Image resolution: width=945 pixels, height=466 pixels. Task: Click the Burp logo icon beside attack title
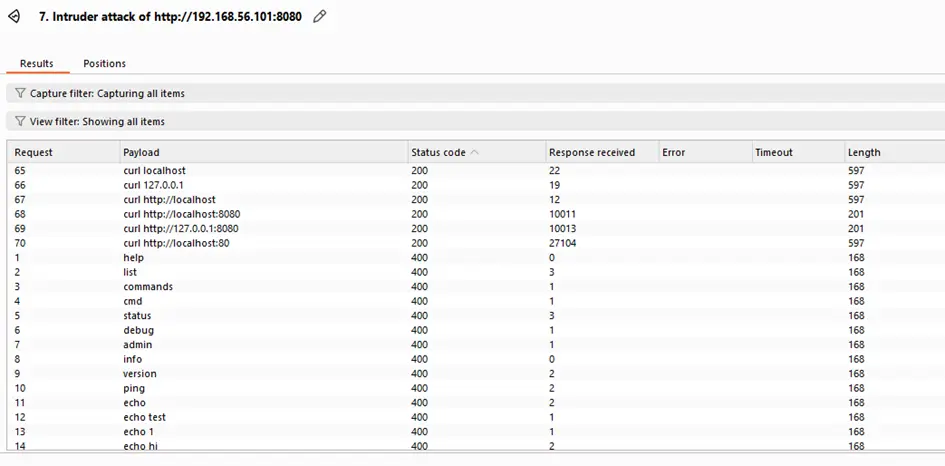(14, 17)
